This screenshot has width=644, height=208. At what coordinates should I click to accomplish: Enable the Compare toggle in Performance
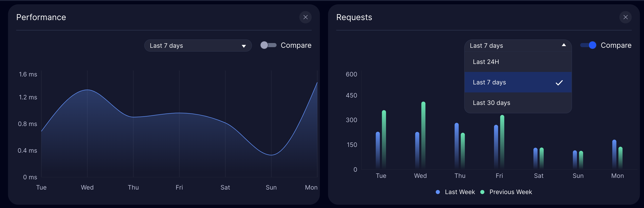tap(268, 45)
